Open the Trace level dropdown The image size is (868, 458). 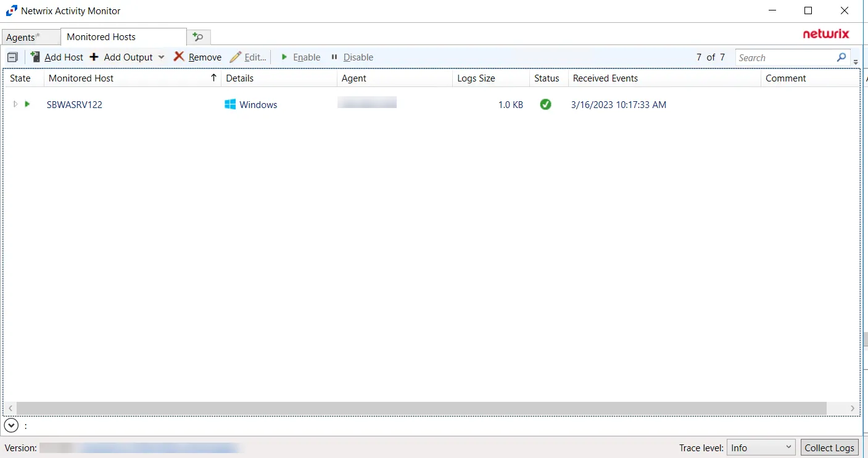coord(761,448)
